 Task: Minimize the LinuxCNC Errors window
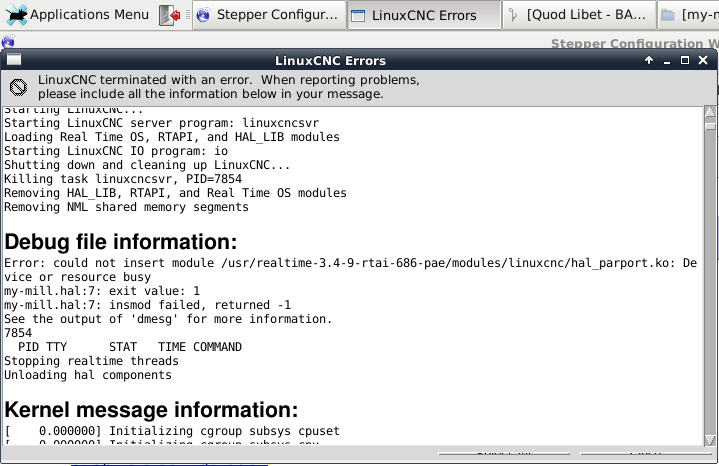click(x=667, y=60)
